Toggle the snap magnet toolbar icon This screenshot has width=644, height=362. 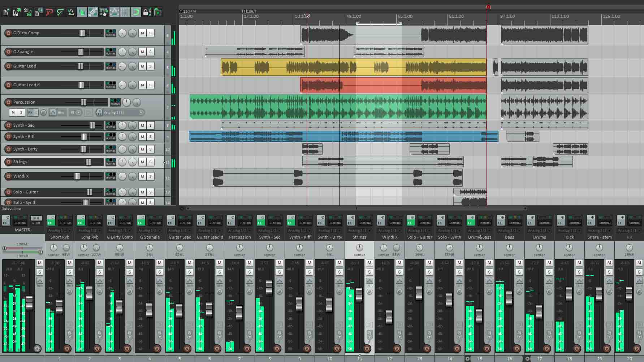click(x=136, y=13)
